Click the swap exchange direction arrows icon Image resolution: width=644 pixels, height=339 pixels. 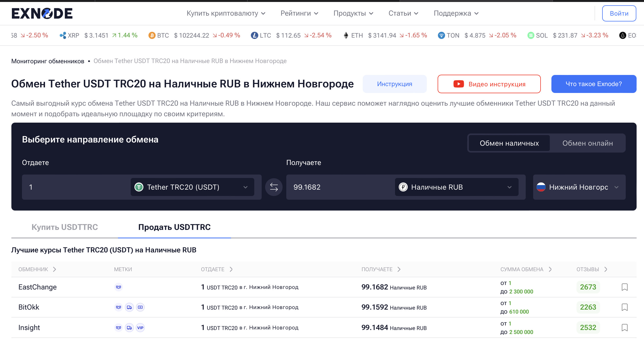(x=274, y=187)
